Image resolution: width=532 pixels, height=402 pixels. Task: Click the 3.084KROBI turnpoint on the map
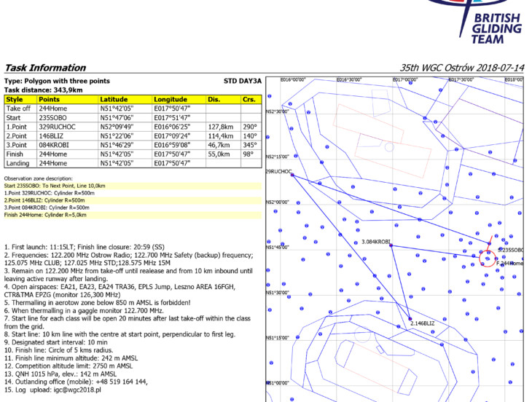click(x=391, y=245)
